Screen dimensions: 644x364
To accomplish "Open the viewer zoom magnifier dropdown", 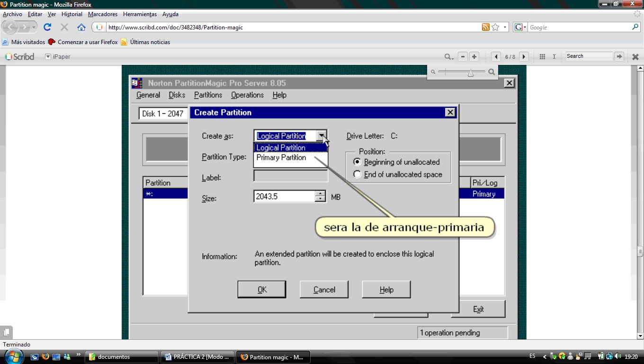I will coord(449,57).
